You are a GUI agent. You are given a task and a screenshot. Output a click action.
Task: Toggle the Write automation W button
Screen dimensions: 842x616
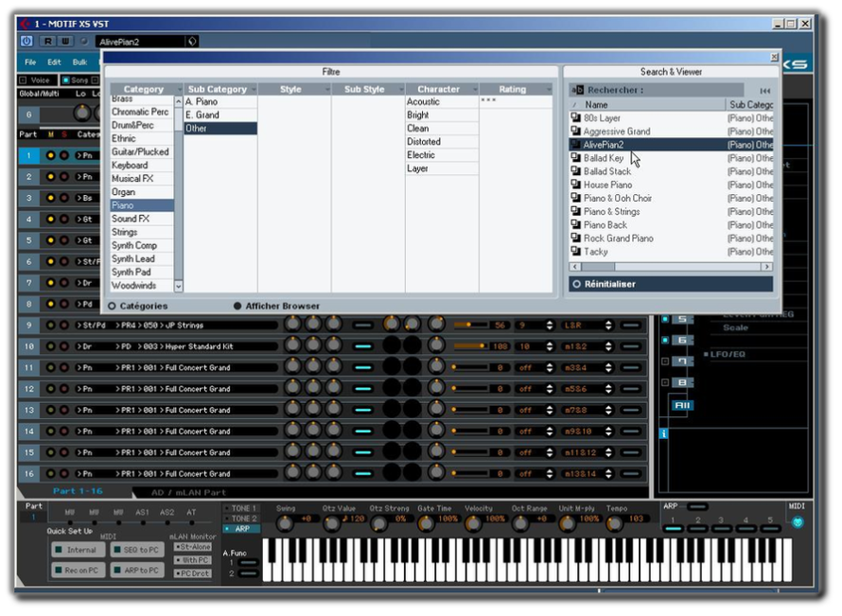click(65, 42)
